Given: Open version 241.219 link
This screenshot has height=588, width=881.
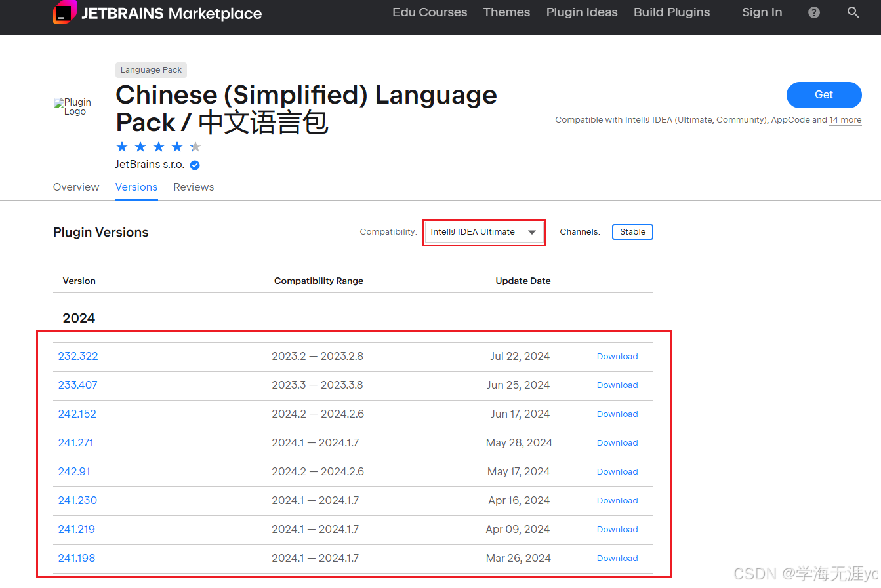Looking at the screenshot, I should point(76,530).
